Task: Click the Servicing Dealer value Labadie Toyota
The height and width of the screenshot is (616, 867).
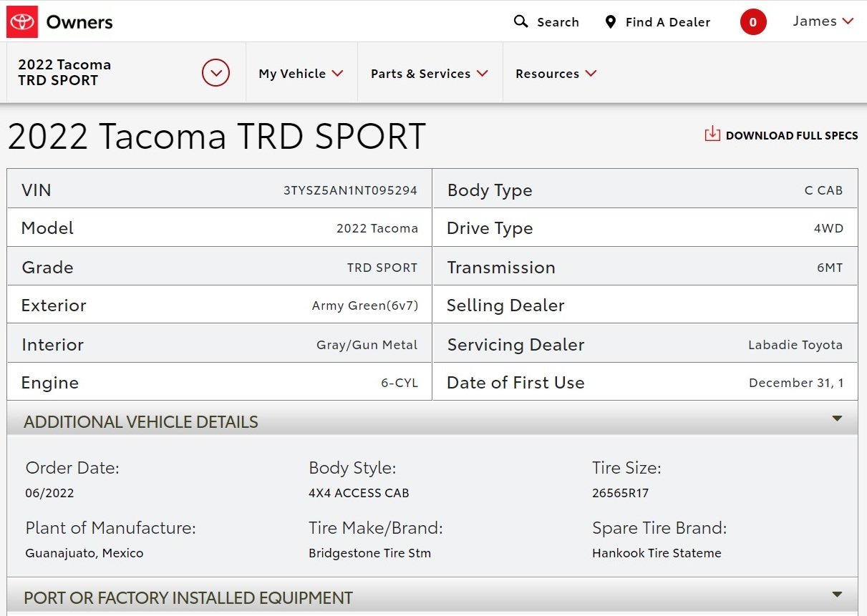Action: [795, 345]
